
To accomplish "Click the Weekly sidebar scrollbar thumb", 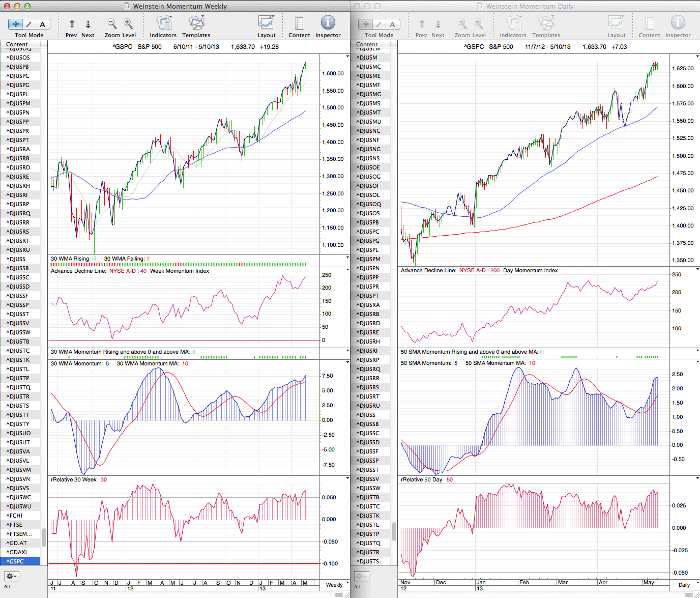I will [x=44, y=537].
